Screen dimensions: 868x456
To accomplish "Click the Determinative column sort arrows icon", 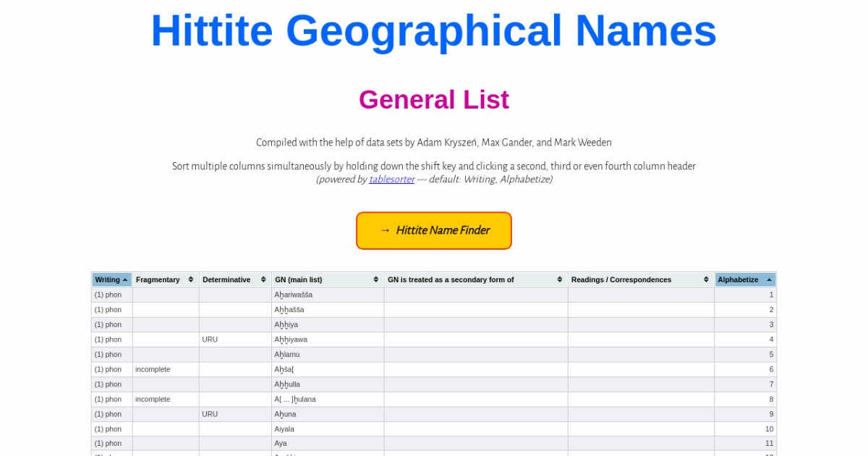I will pyautogui.click(x=263, y=279).
